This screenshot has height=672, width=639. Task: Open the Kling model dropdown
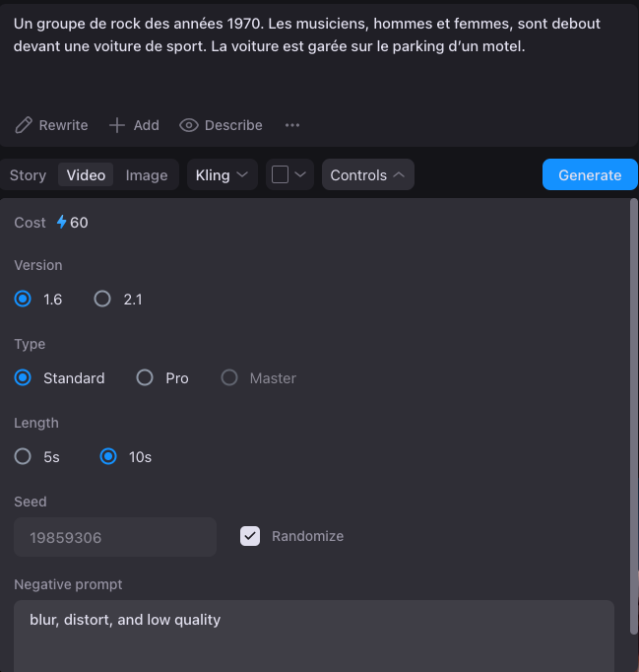(222, 175)
